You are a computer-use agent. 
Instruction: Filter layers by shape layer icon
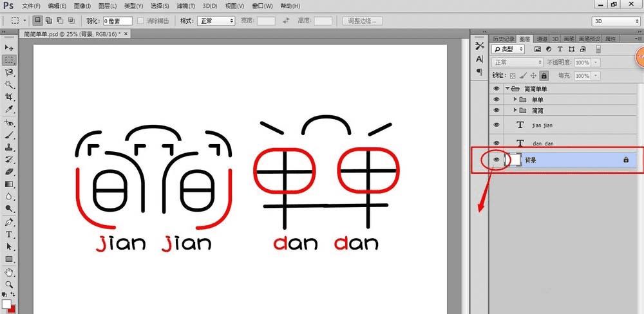[571, 50]
